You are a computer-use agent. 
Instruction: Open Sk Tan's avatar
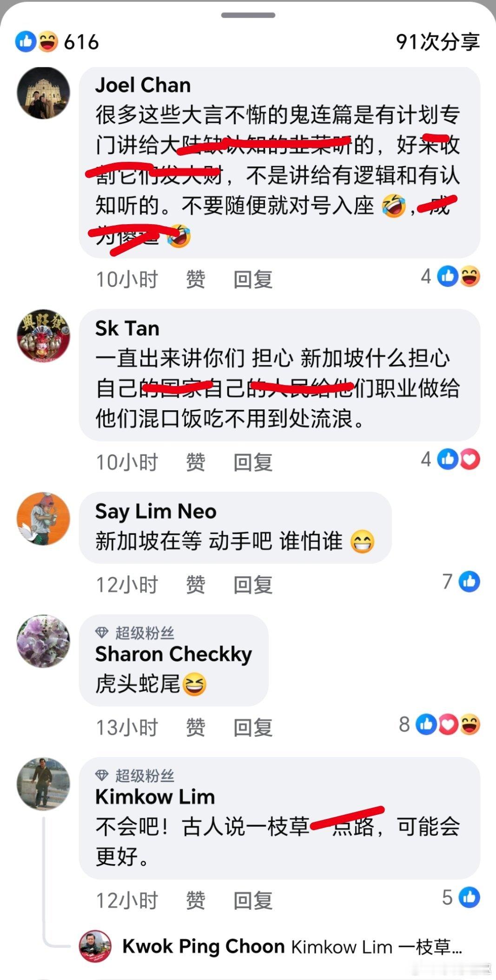click(43, 335)
